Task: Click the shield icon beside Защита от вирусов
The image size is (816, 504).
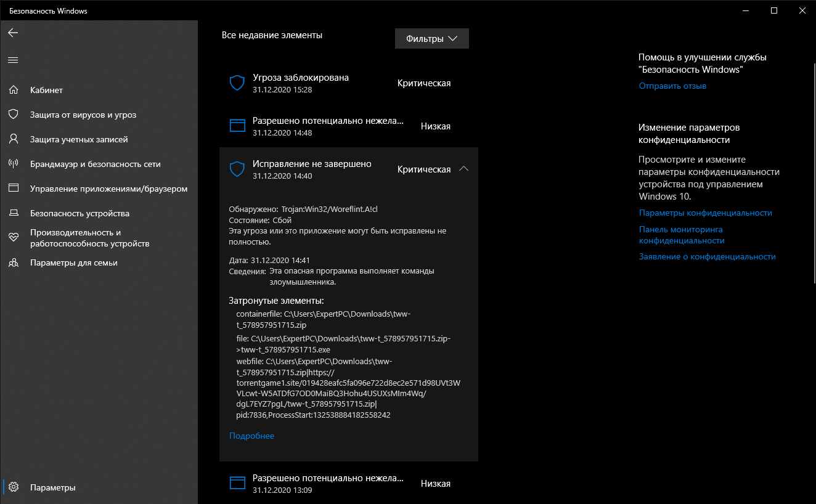Action: coord(13,115)
